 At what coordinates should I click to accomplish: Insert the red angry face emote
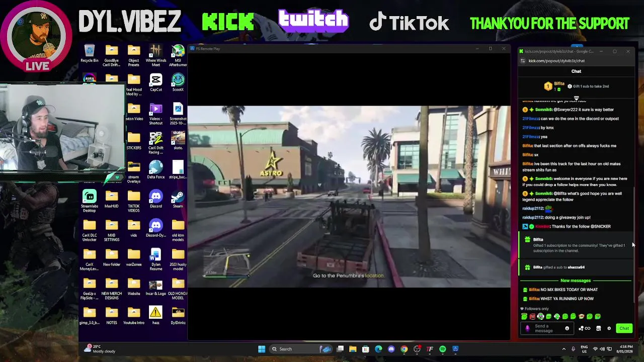point(532,316)
